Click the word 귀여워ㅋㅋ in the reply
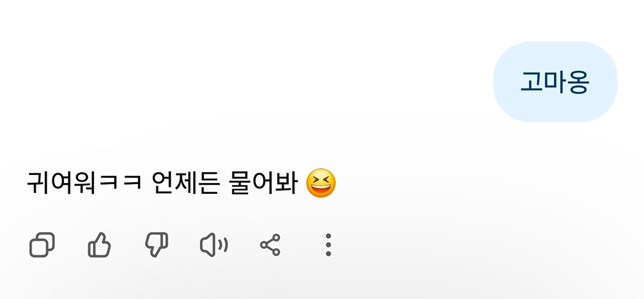 point(84,183)
